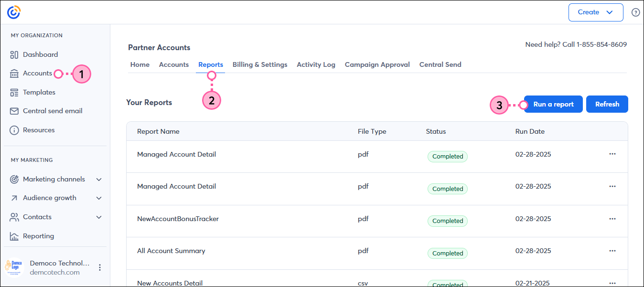Expand the Contacts chevron
The image size is (644, 287).
point(99,217)
